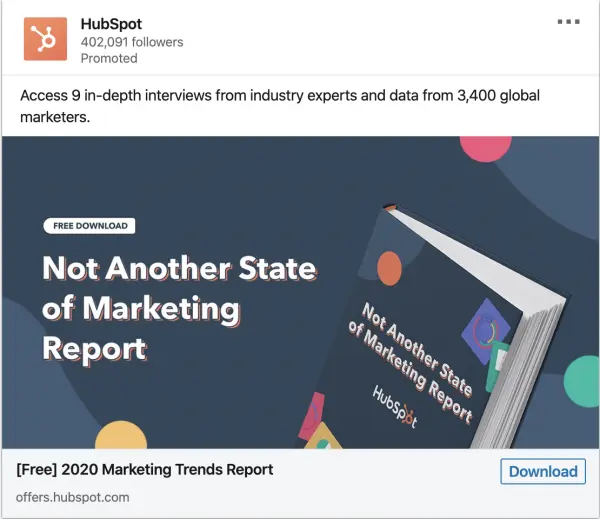Image resolution: width=600 pixels, height=519 pixels.
Task: Click the 402,091 followers text
Action: [x=132, y=42]
